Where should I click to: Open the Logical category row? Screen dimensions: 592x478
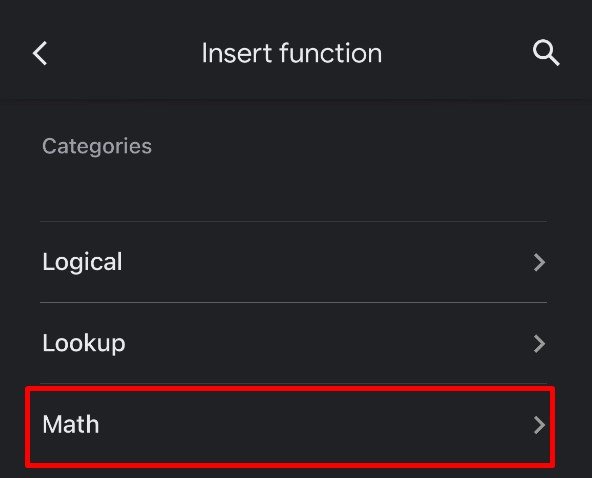[x=293, y=262]
